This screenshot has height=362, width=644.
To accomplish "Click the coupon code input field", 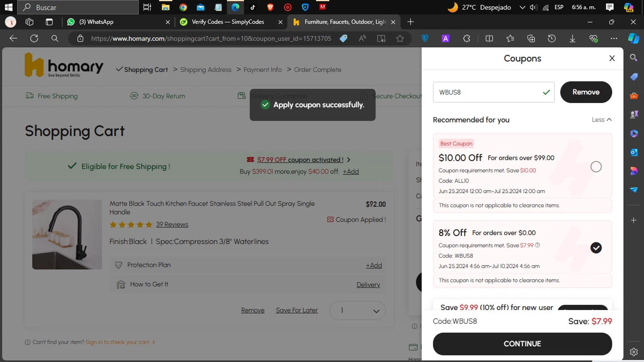I will pos(494,92).
